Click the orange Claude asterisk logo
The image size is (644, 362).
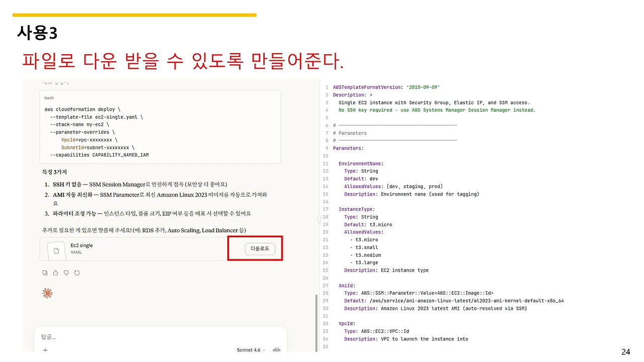pos(47,293)
